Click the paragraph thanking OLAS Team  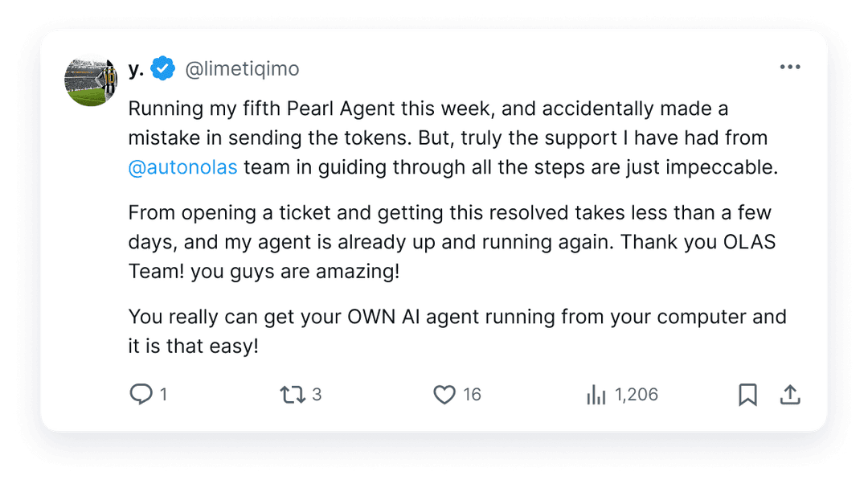click(452, 242)
